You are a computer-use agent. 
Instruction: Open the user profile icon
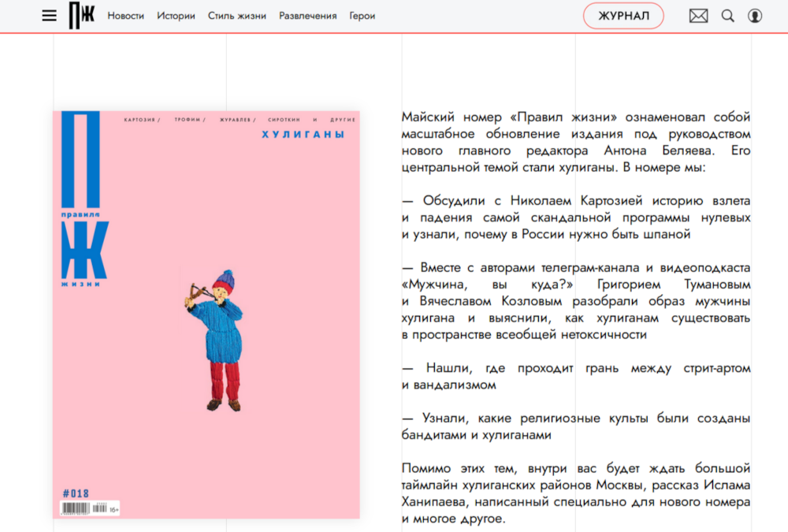(x=755, y=16)
